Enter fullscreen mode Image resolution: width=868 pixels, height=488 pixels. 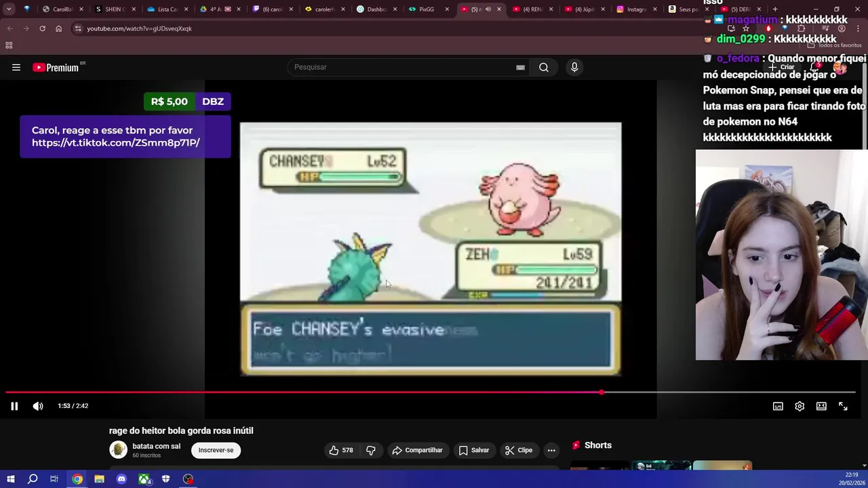[x=843, y=406]
